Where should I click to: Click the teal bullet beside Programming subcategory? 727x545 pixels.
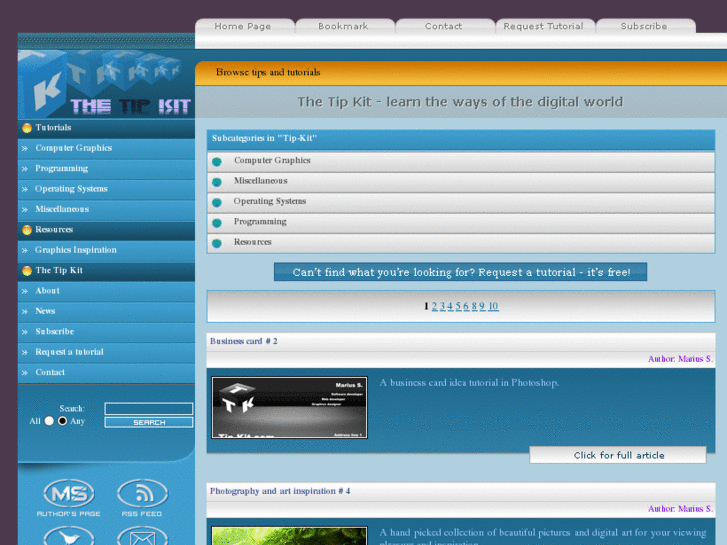217,223
